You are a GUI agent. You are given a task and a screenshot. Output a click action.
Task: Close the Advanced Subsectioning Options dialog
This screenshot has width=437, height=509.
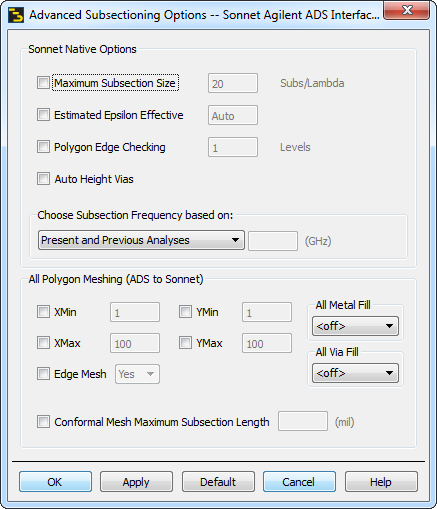click(x=406, y=10)
